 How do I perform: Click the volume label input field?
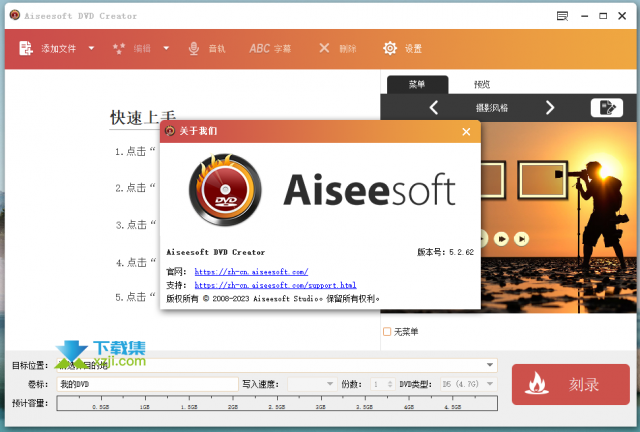tap(147, 384)
